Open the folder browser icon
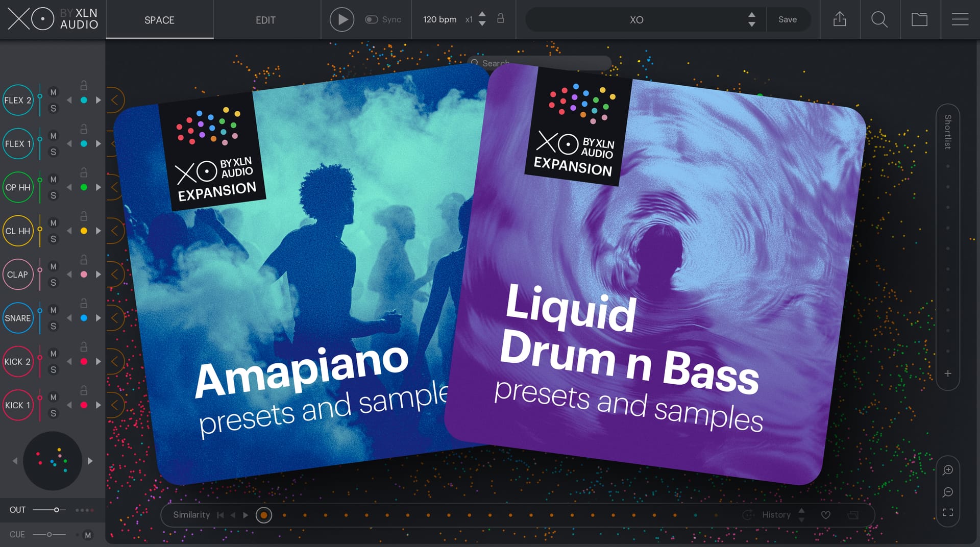 tap(920, 19)
